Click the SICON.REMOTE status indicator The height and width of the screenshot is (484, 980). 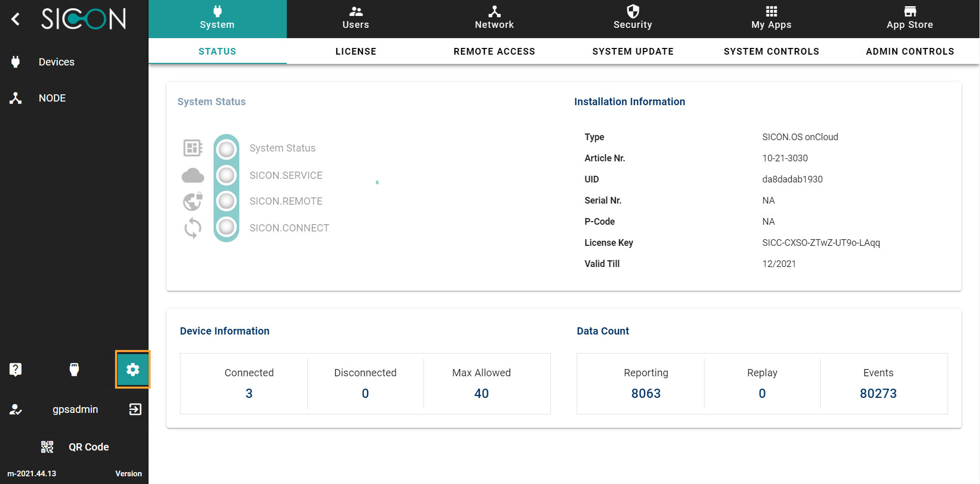[226, 201]
